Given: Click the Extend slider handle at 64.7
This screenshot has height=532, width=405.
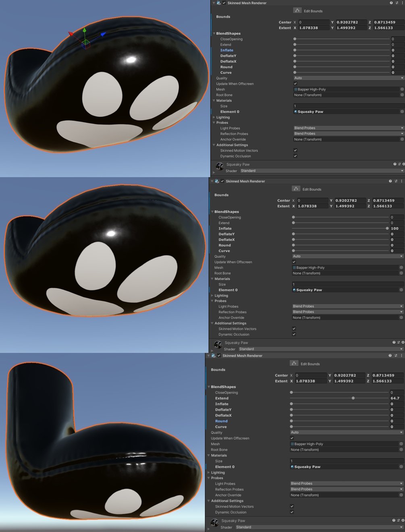Looking at the screenshot, I should click(353, 398).
